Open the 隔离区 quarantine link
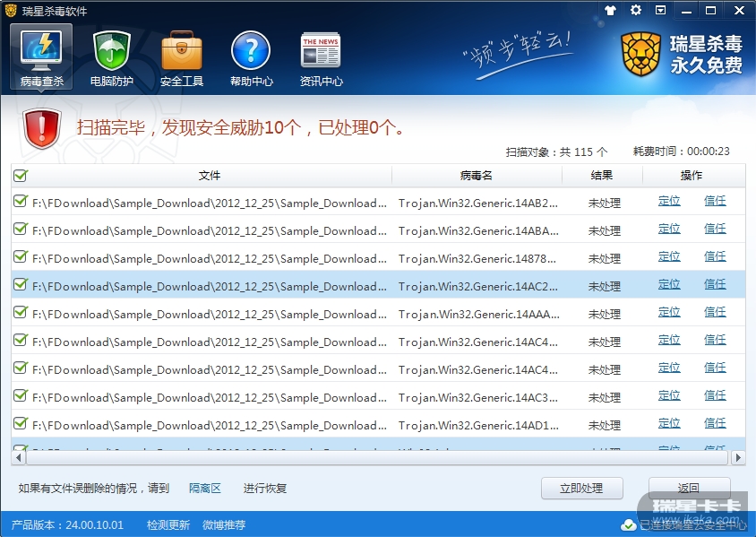The height and width of the screenshot is (537, 756). pyautogui.click(x=205, y=489)
